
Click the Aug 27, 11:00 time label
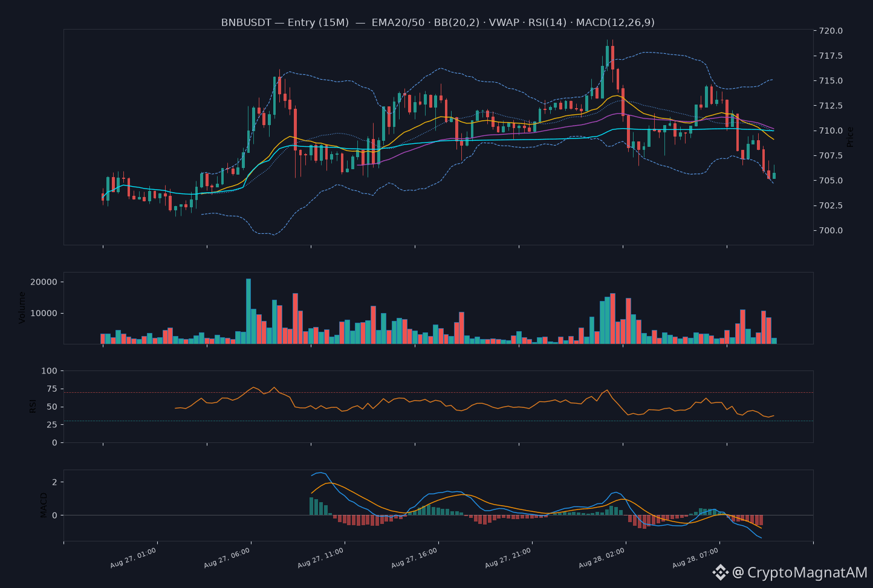320,558
